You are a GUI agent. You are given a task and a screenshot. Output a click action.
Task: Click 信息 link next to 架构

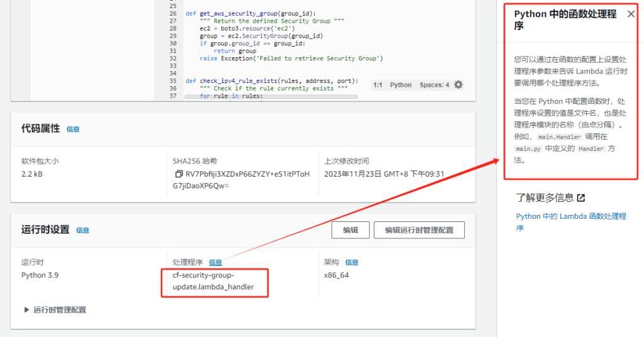[352, 262]
